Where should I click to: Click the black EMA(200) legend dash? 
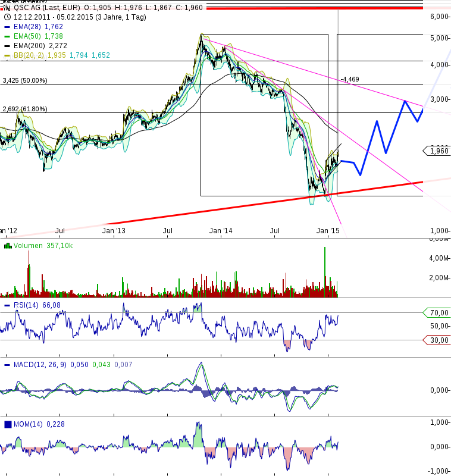pyautogui.click(x=7, y=46)
